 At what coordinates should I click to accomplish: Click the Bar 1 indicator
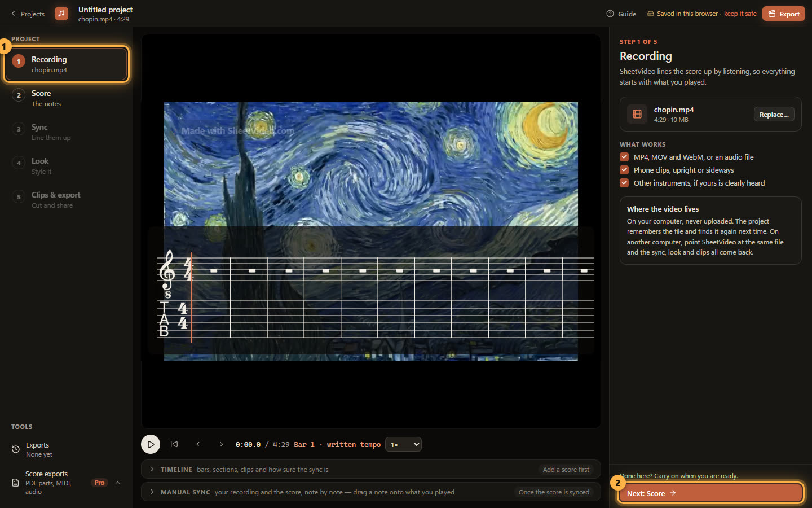coord(304,445)
